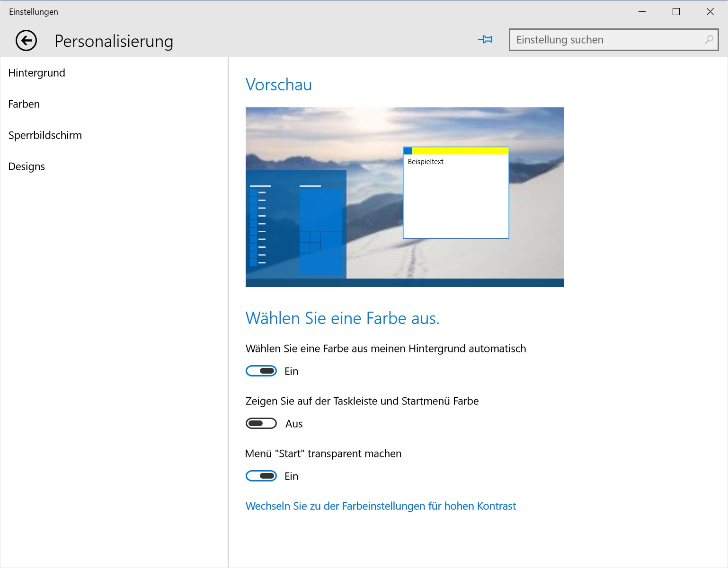Click the desktop preview image

(405, 197)
